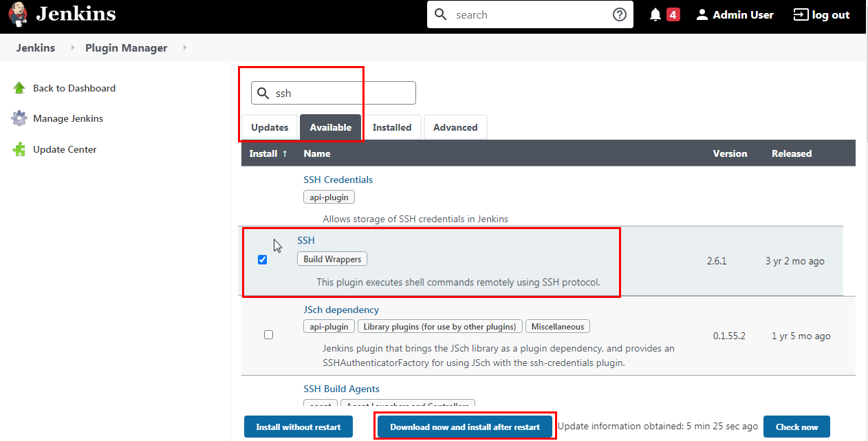The width and height of the screenshot is (868, 441).
Task: Click the gear icon beside Manage Jenkins
Action: coord(19,118)
